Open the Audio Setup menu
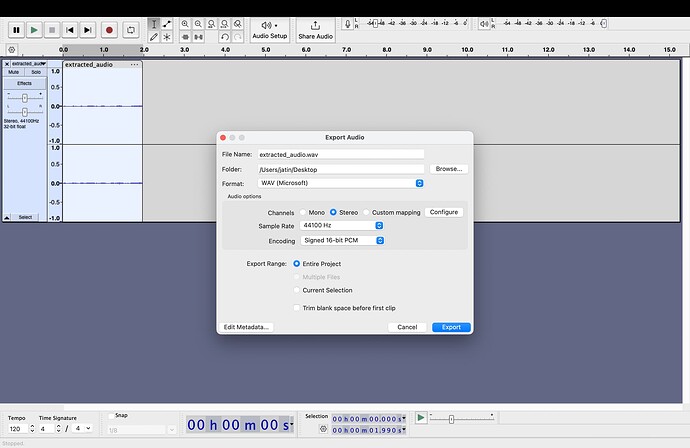This screenshot has height=448, width=690. [x=270, y=30]
